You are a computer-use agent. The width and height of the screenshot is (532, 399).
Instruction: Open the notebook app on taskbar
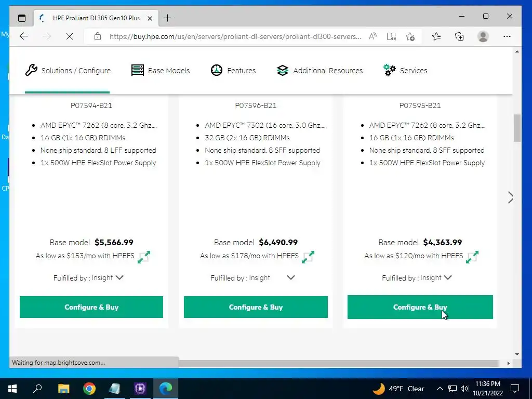coord(114,389)
